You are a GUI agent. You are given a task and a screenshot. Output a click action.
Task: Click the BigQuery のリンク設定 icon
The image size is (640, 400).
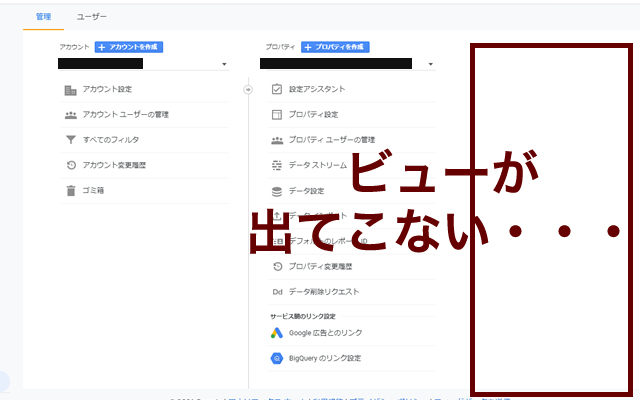(277, 358)
